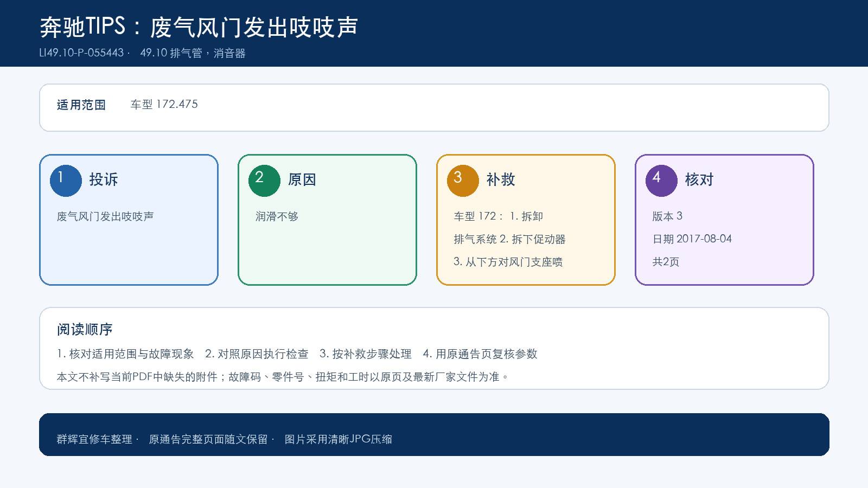
Task: Click the purple number 4 circle
Action: click(x=661, y=181)
